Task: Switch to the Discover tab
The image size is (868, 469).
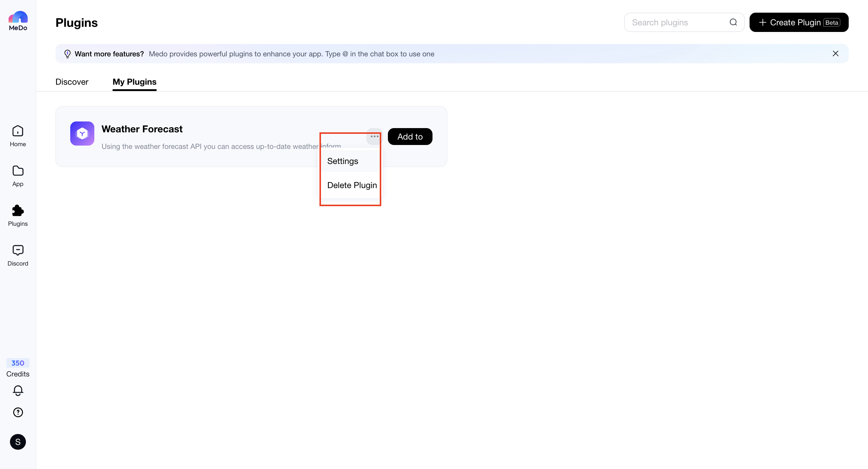Action: pos(72,82)
